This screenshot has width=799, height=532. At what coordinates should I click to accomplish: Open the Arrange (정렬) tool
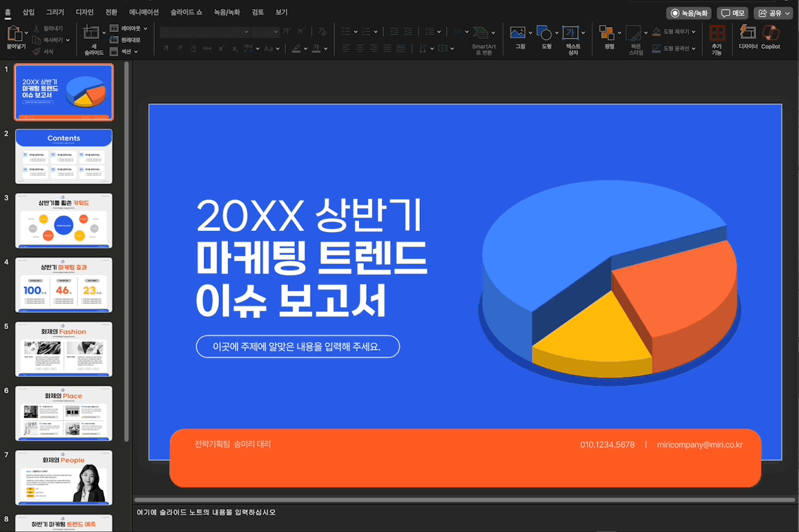[x=606, y=34]
